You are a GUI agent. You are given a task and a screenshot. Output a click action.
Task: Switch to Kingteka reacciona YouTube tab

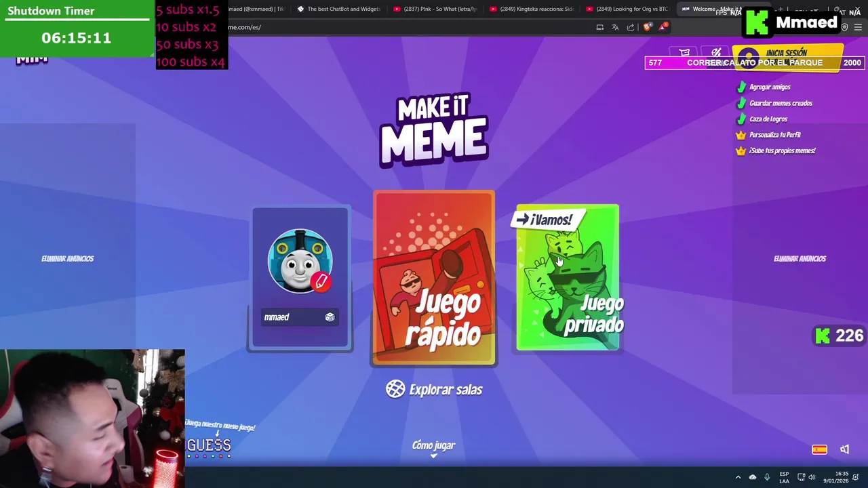(x=531, y=9)
